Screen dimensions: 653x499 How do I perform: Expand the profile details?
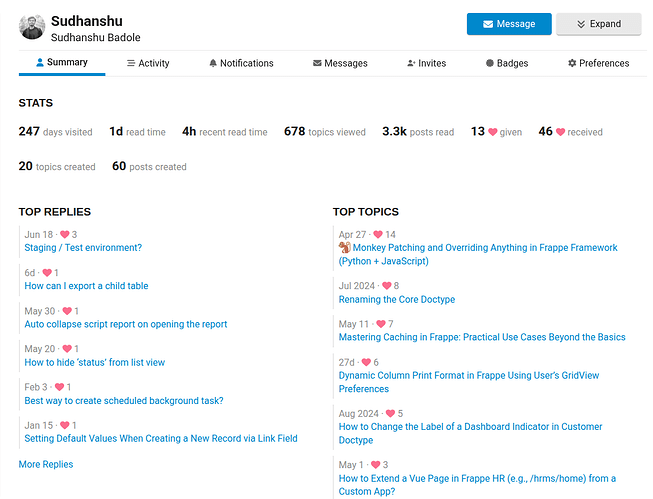pyautogui.click(x=598, y=24)
